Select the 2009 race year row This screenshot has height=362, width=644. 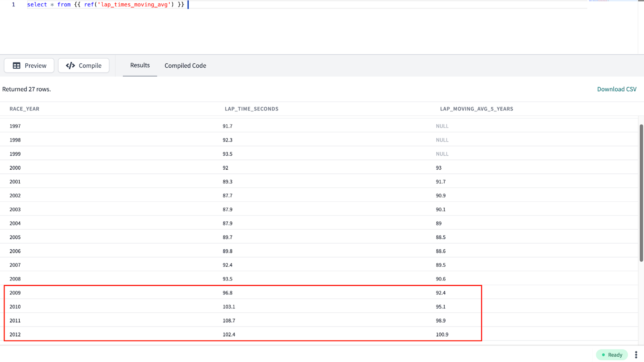[x=15, y=293]
